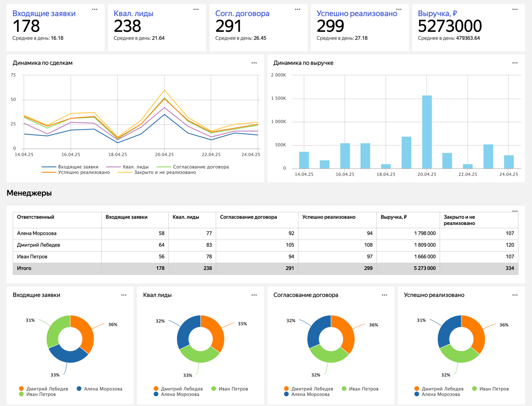Open the Выручка, ₽ indicator title link
532x406 pixels.
point(437,14)
